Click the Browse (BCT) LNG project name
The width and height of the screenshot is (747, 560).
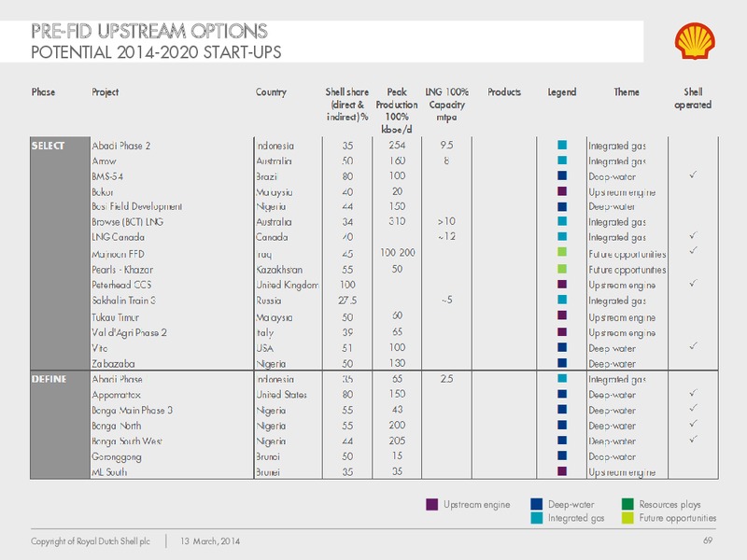(127, 222)
